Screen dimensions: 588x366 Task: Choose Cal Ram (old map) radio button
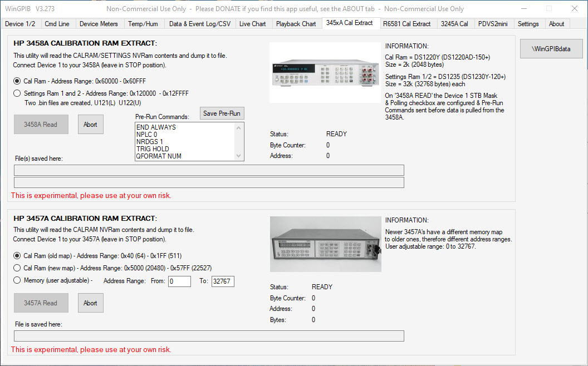18,256
